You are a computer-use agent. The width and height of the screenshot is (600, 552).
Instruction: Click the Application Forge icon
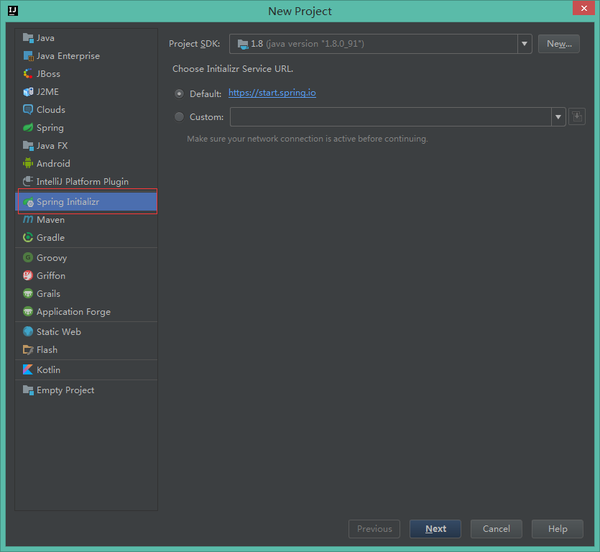[x=28, y=311]
